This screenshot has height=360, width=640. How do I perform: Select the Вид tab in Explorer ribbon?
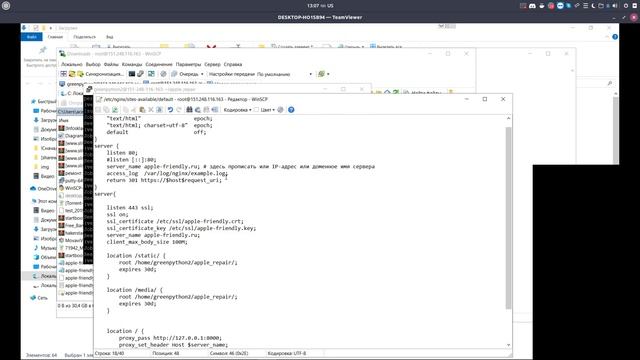pos(110,37)
